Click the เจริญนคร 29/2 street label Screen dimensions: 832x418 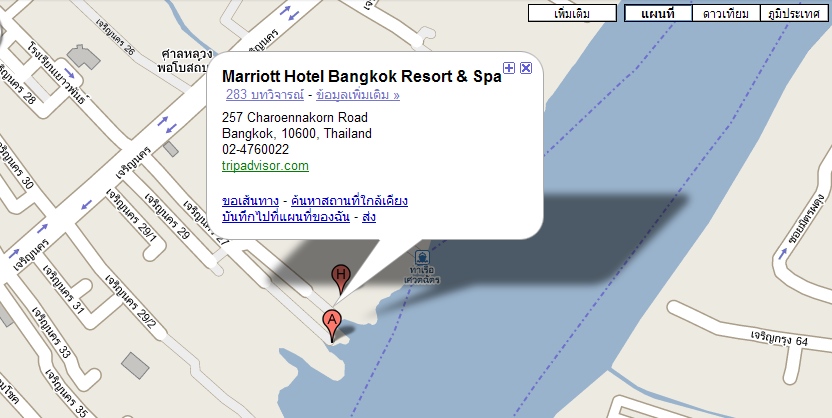(130, 301)
